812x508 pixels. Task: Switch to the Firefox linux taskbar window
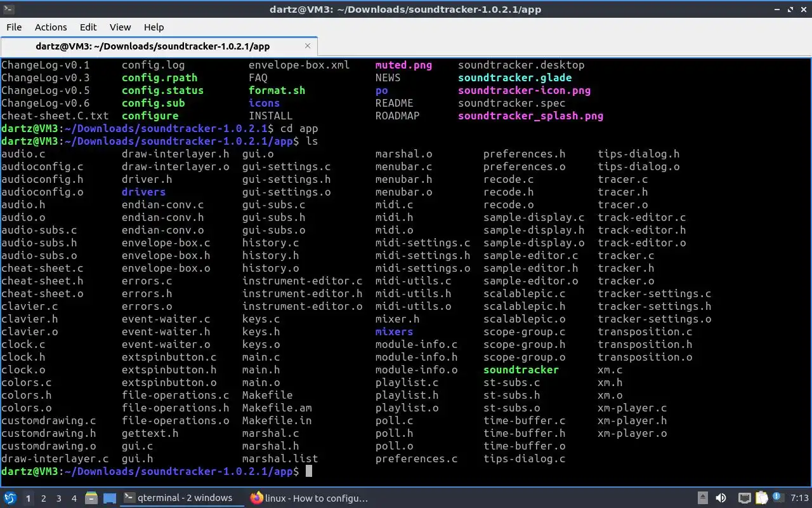click(x=310, y=498)
